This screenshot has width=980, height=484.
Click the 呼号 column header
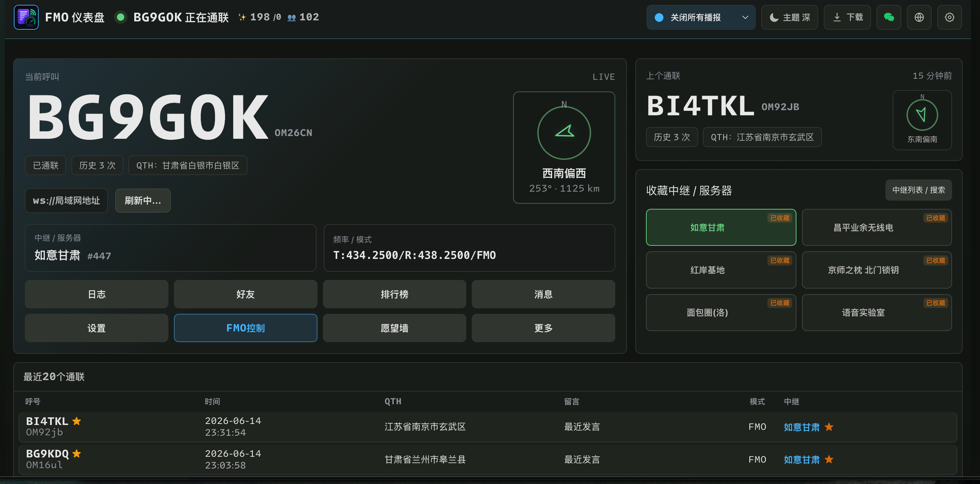(x=33, y=401)
